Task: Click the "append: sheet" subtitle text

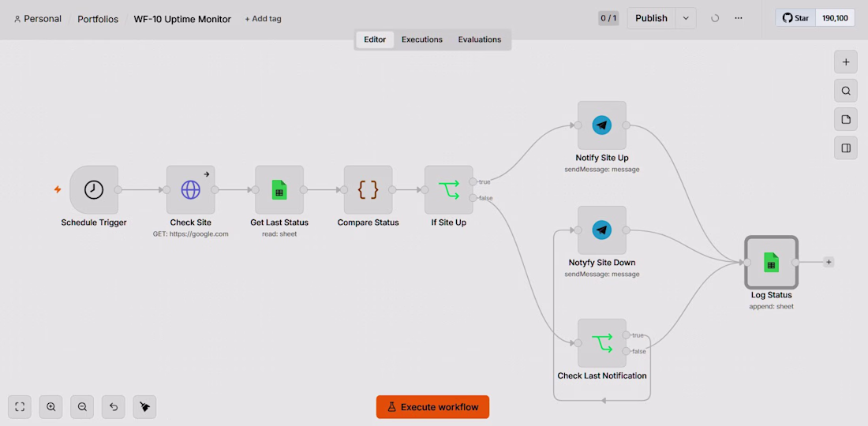Action: tap(771, 306)
